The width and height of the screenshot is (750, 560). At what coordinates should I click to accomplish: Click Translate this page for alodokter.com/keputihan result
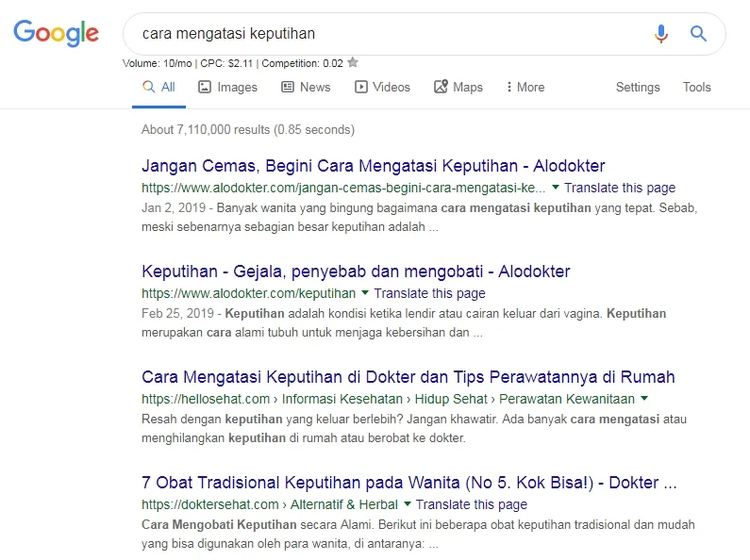pos(429,293)
